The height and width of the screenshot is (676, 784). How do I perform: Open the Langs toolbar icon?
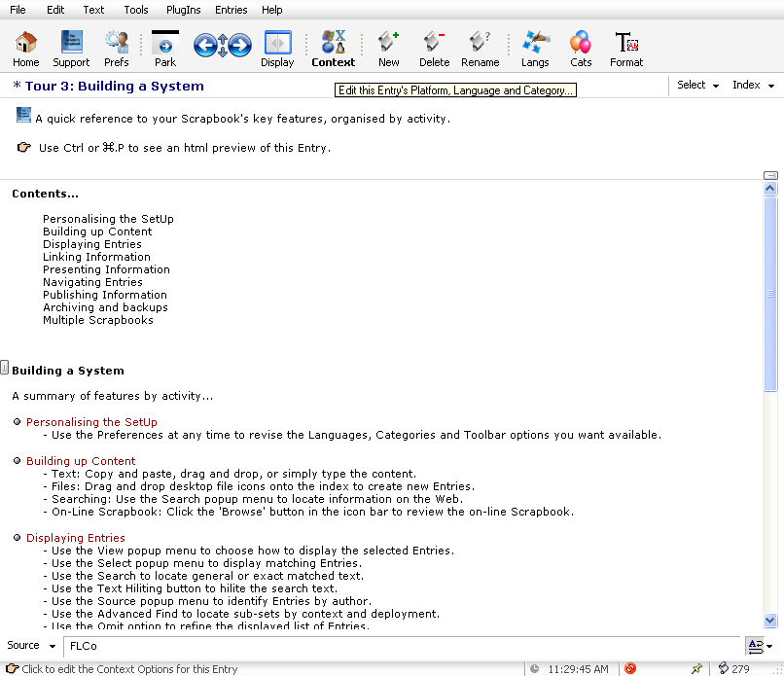[535, 49]
